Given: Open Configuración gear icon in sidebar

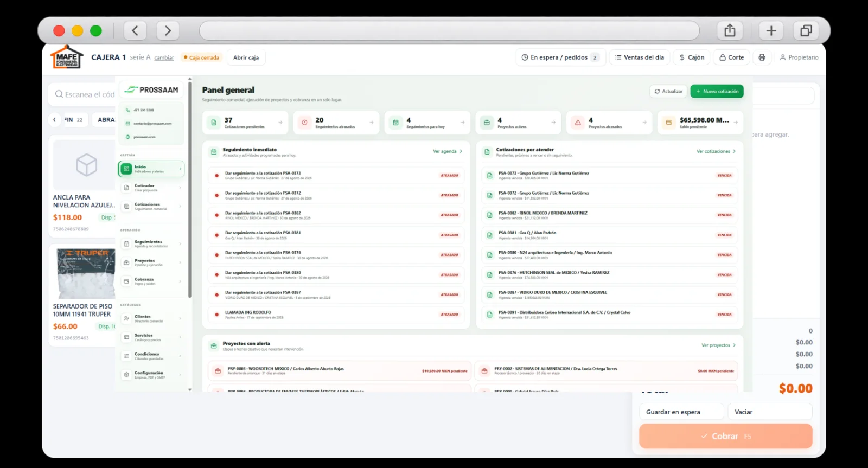Looking at the screenshot, I should pos(126,375).
